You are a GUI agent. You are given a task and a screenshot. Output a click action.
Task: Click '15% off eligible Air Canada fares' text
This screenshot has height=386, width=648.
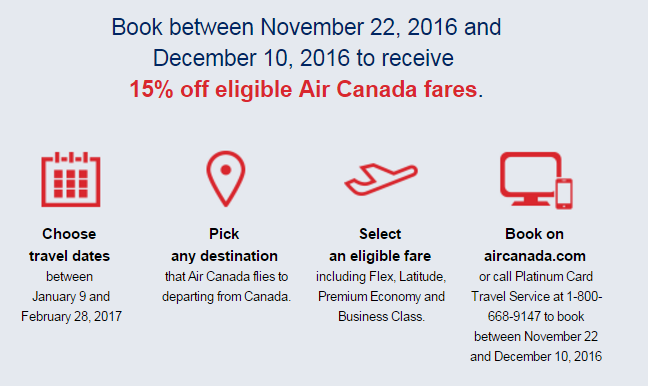point(303,89)
